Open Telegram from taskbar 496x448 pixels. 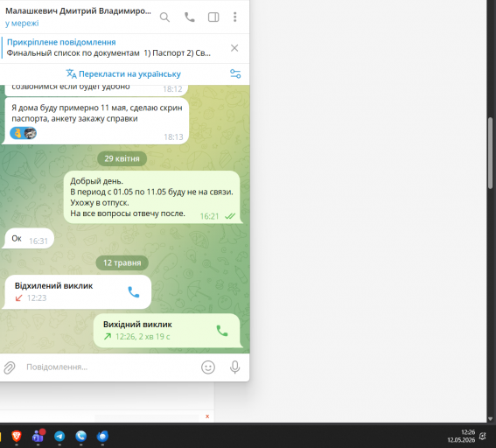click(59, 437)
